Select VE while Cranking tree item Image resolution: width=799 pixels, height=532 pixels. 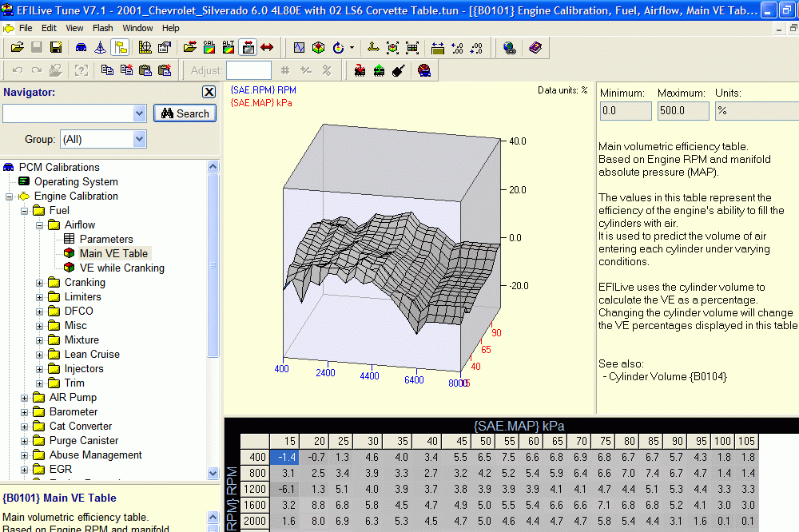[x=121, y=268]
